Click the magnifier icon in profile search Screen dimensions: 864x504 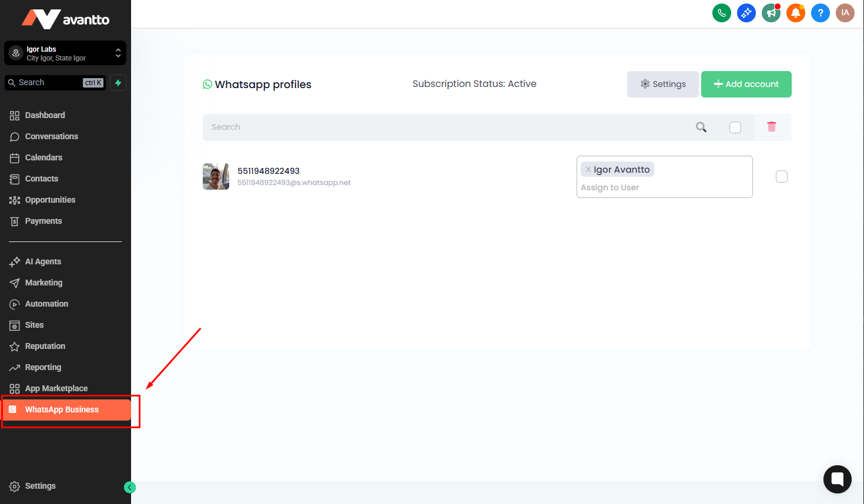point(701,127)
